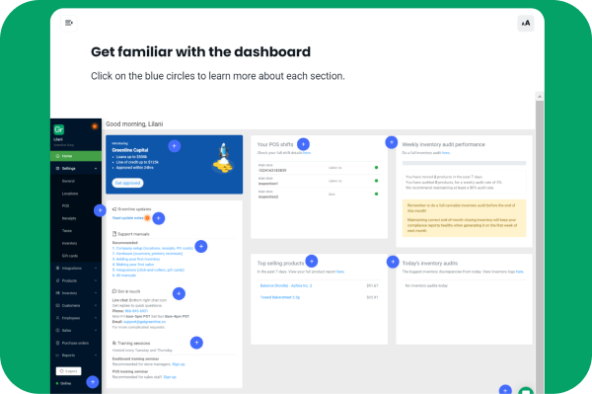592x394 pixels.
Task: Click the blue hotspot beside the Settings submenu
Action: [100, 210]
